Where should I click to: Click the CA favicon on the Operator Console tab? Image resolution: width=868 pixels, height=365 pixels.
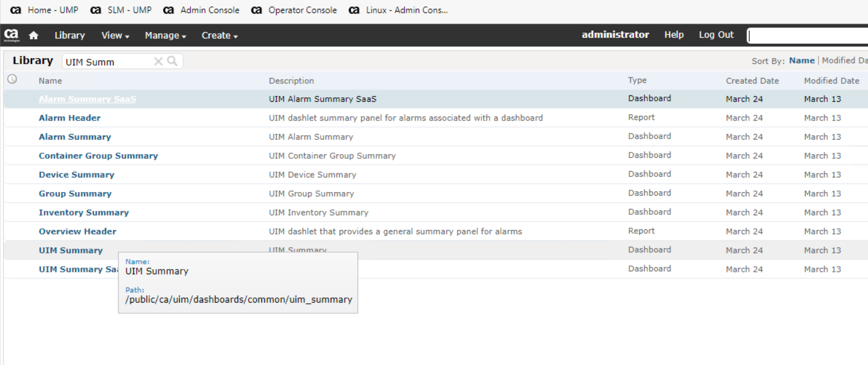point(257,10)
